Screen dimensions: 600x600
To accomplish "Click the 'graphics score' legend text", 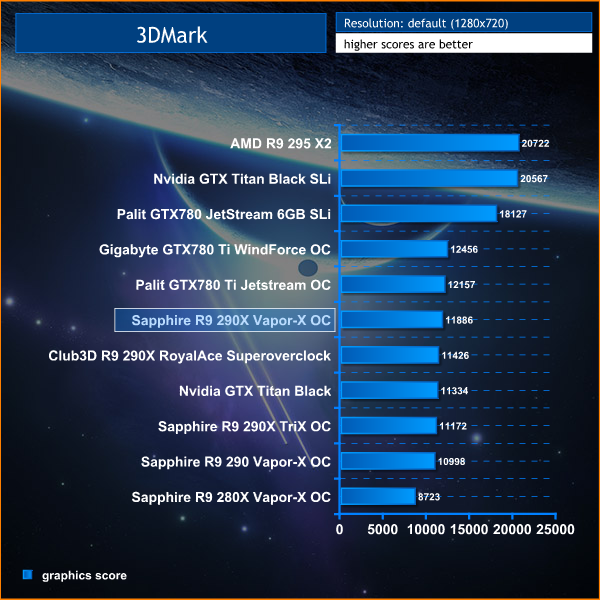I will tap(84, 576).
